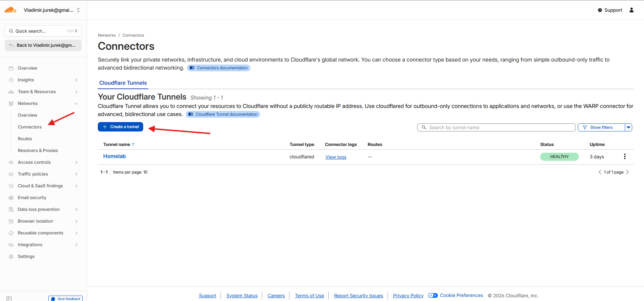Open the Homelab tunnel link
The height and width of the screenshot is (301, 644).
pyautogui.click(x=114, y=156)
